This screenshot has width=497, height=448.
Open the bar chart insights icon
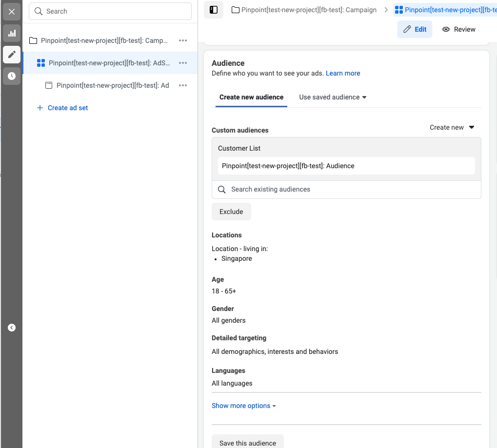[12, 33]
